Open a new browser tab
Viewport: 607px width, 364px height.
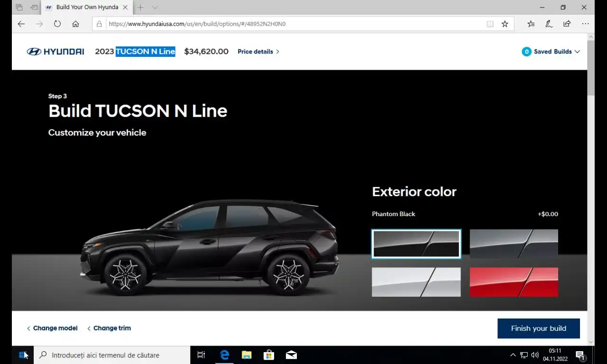140,7
